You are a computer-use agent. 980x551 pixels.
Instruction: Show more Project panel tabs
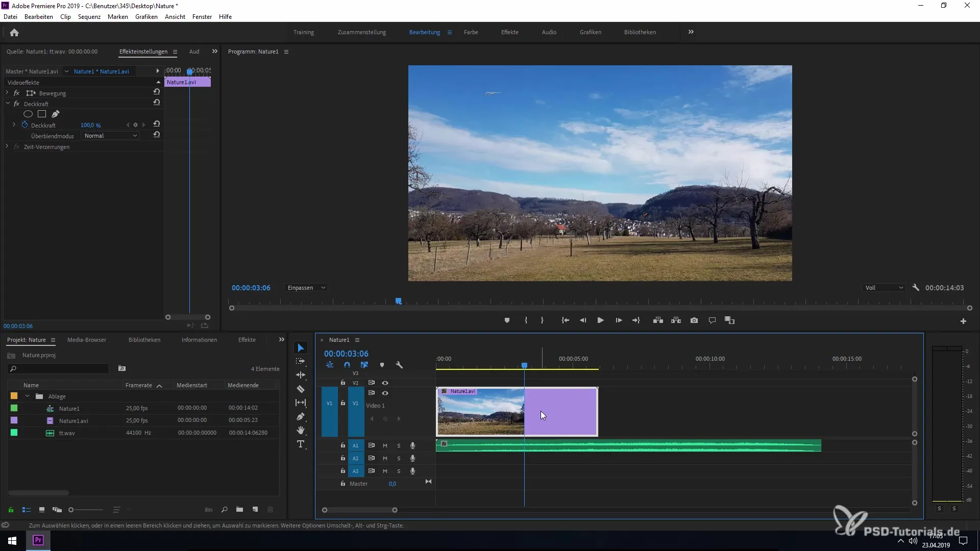pyautogui.click(x=281, y=340)
